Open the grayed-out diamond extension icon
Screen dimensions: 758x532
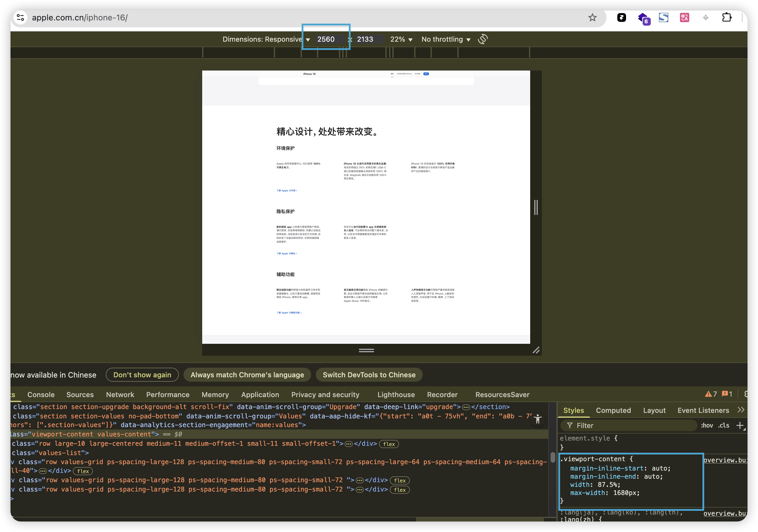pyautogui.click(x=706, y=17)
